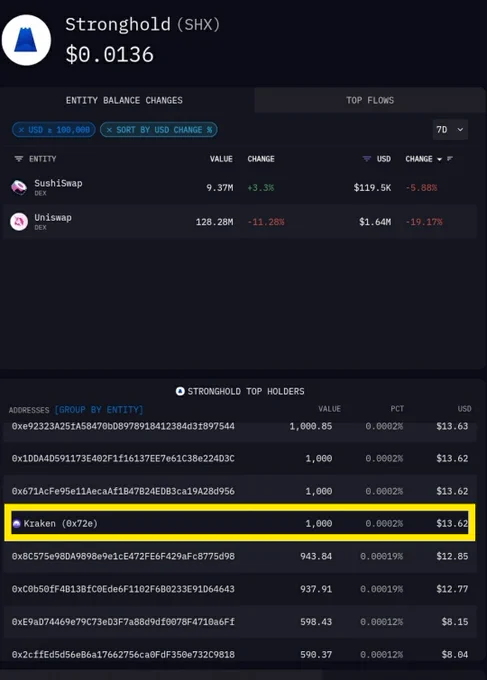
Task: Click the Stronghold icon in Top Holders header
Action: (180, 391)
